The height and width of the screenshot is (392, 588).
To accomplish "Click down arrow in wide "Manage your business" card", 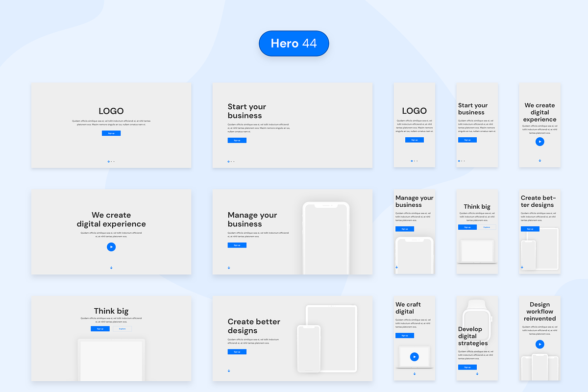I will [229, 268].
